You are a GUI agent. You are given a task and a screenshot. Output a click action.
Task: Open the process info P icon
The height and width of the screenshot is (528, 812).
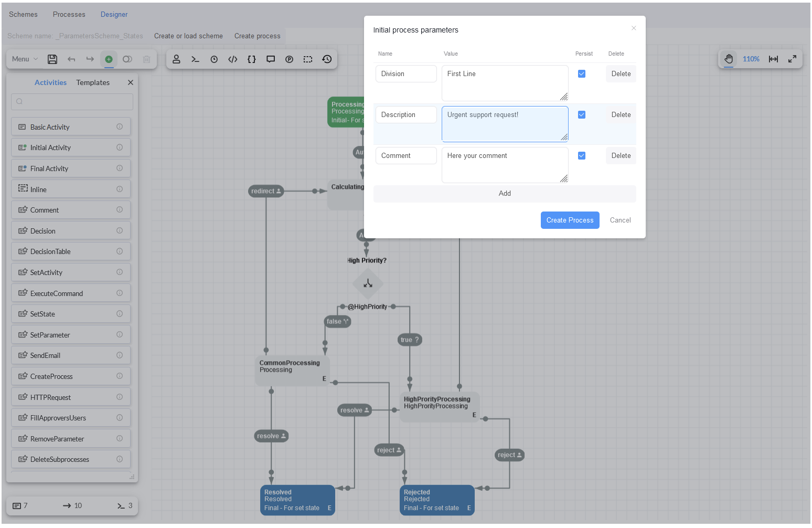289,59
